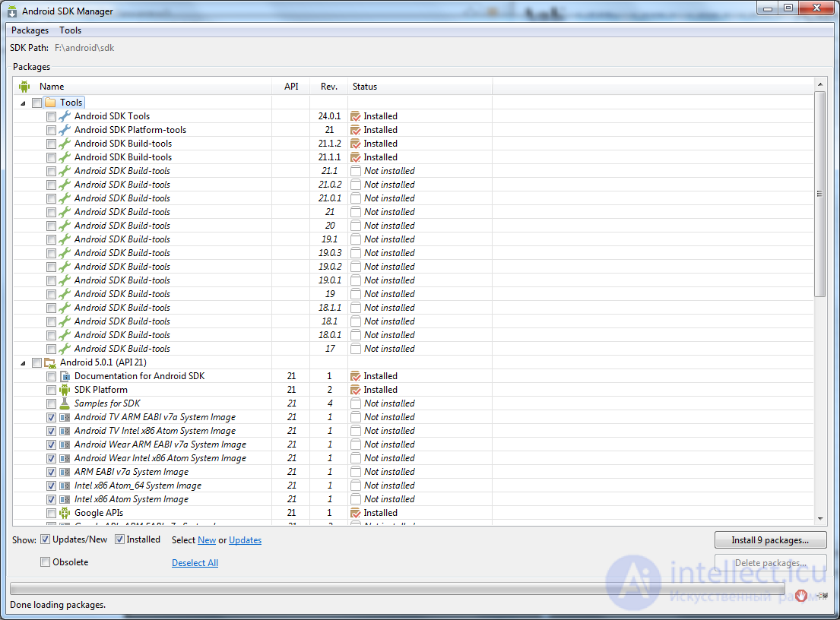Click the Build-tools 20 wrench icon
The image size is (840, 620).
coord(65,226)
